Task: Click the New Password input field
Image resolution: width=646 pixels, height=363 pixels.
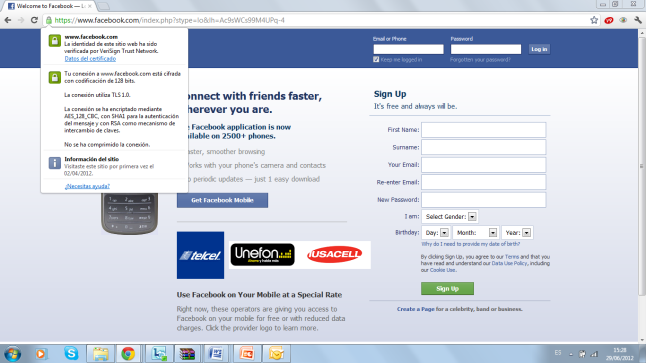Action: point(484,200)
